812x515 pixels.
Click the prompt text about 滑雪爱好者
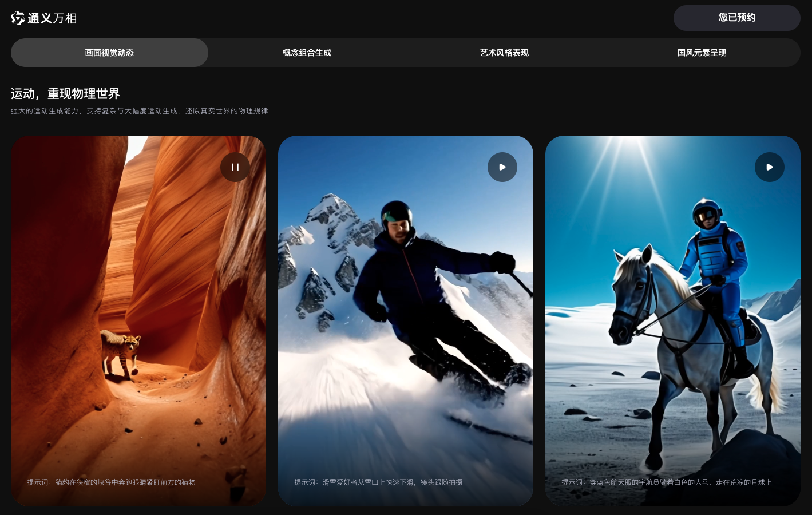click(x=378, y=482)
